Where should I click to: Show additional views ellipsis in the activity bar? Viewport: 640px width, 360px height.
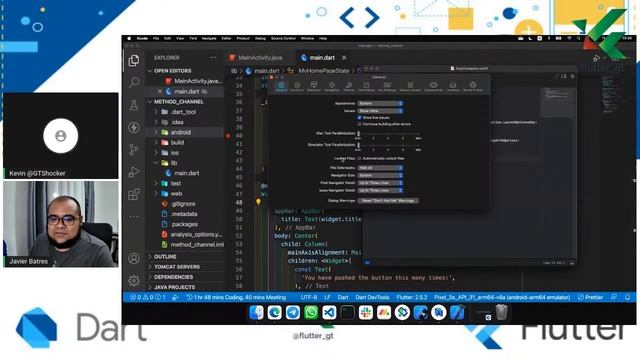click(x=134, y=217)
